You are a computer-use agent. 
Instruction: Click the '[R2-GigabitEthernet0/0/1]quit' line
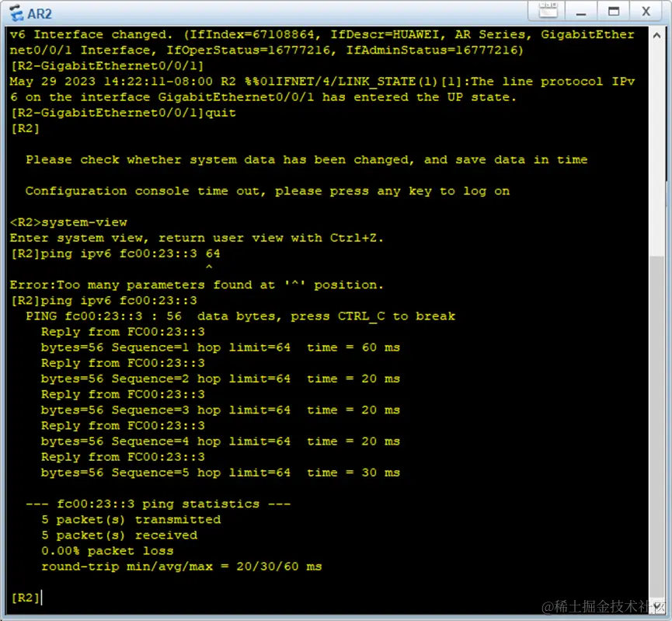coord(123,113)
